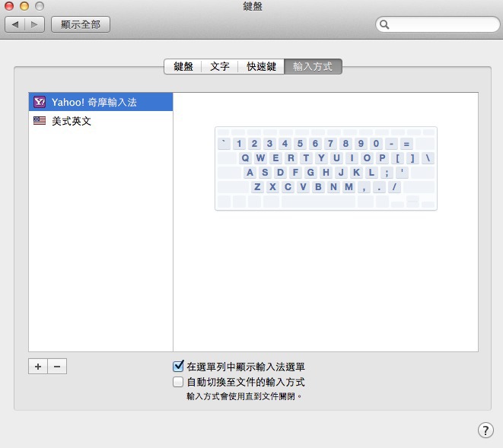Image resolution: width=503 pixels, height=448 pixels.
Task: Remove input source with minus button
Action: (x=57, y=366)
